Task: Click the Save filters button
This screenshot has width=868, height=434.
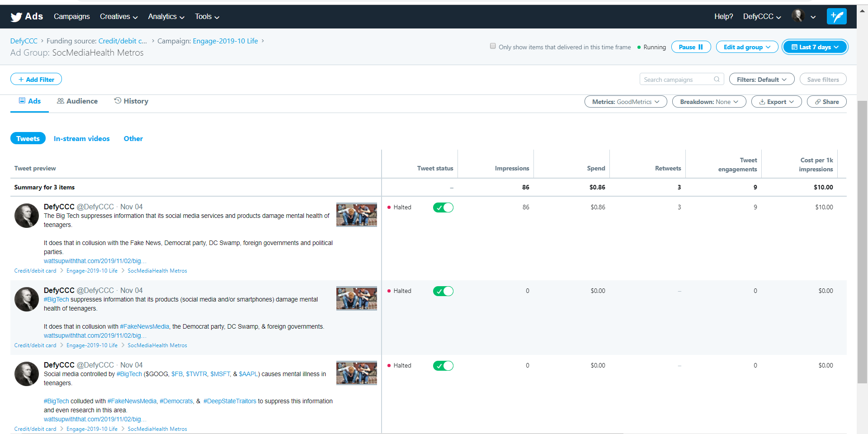Action: click(823, 79)
